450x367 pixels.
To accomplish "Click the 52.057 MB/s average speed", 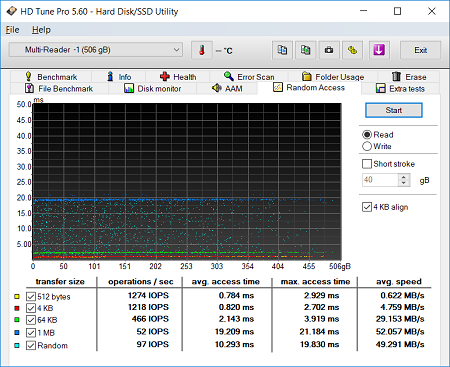I will [400, 332].
